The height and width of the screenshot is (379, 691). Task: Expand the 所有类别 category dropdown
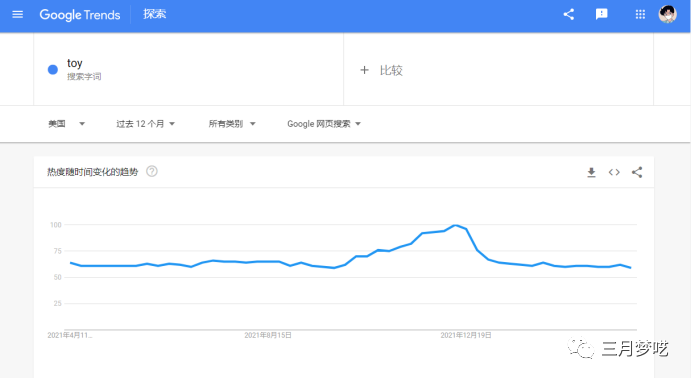coord(232,124)
